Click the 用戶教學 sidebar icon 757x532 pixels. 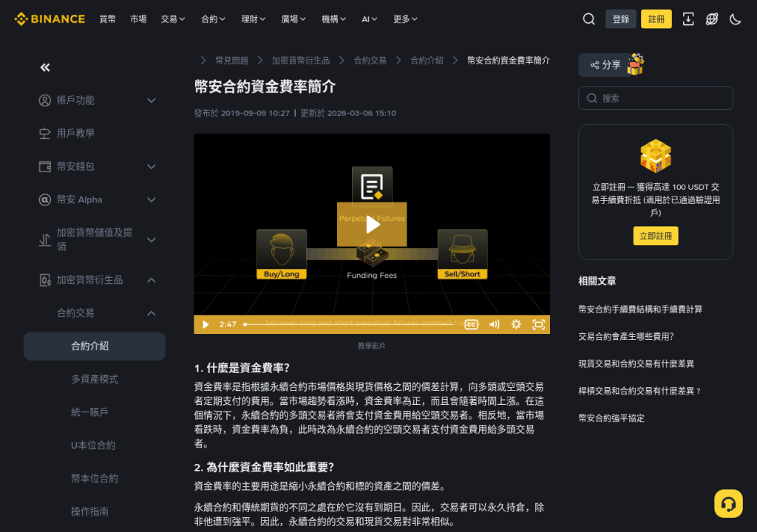45,133
